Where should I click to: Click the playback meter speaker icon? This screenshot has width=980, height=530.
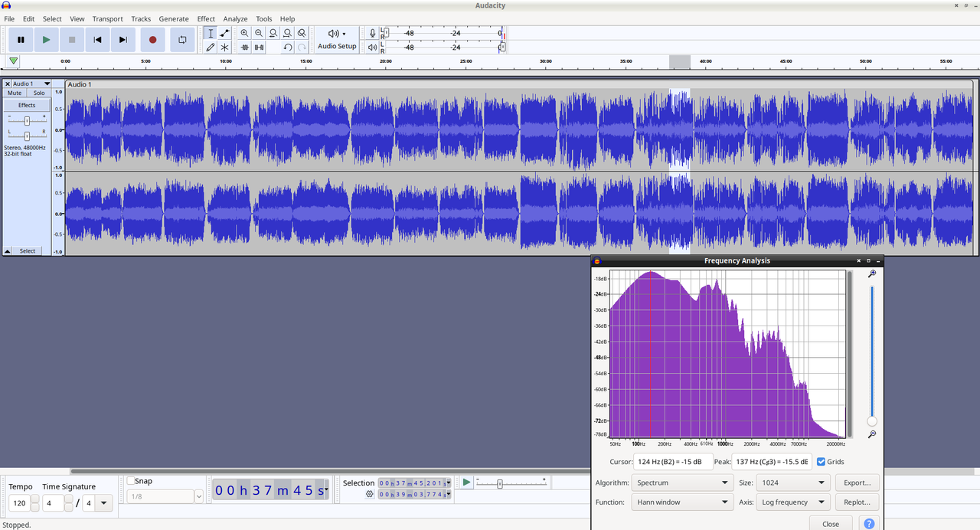373,47
